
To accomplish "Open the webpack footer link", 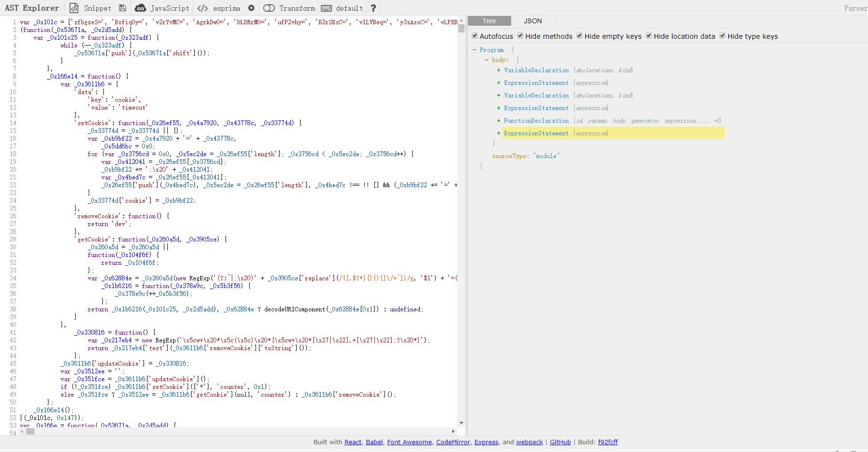I will tap(530, 442).
